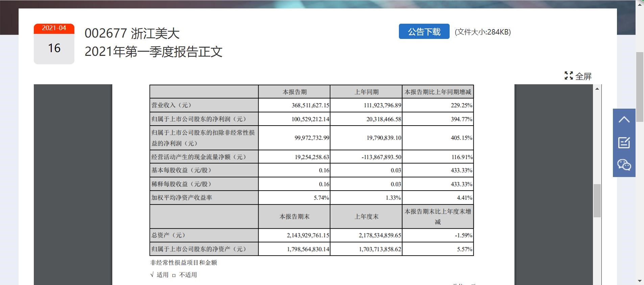Click the 非经常性损益项目和金额 text
Viewport: 644px width, 285px height.
click(184, 263)
